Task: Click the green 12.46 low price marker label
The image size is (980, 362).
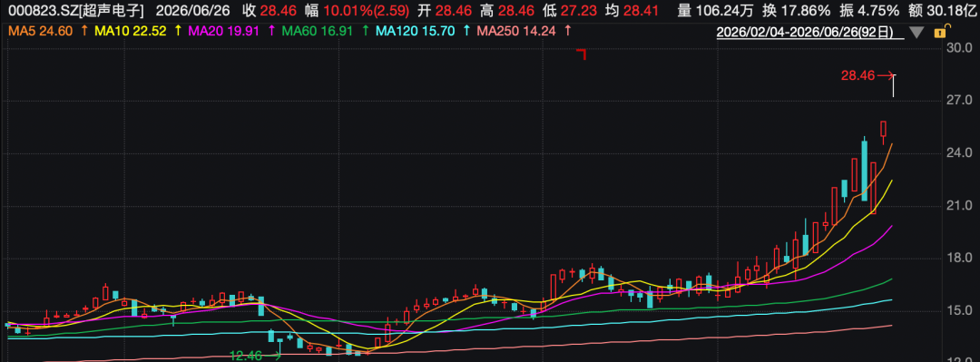Action: coord(246,356)
